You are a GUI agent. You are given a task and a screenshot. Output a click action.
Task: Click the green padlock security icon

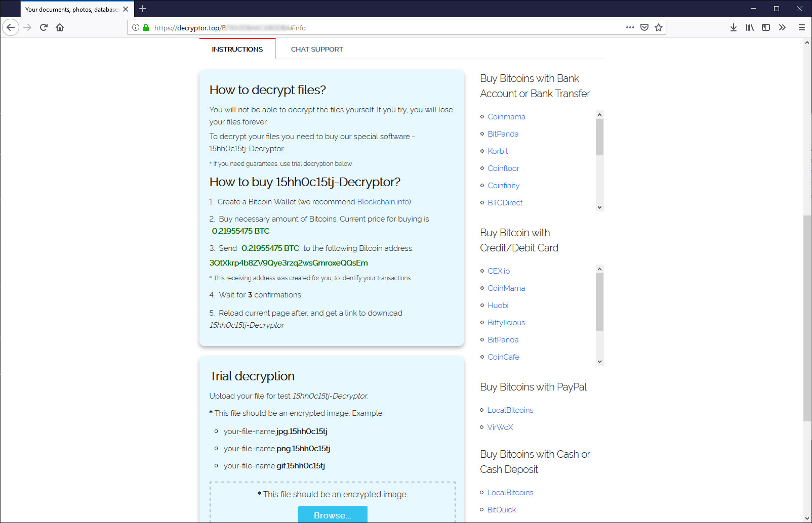point(146,27)
